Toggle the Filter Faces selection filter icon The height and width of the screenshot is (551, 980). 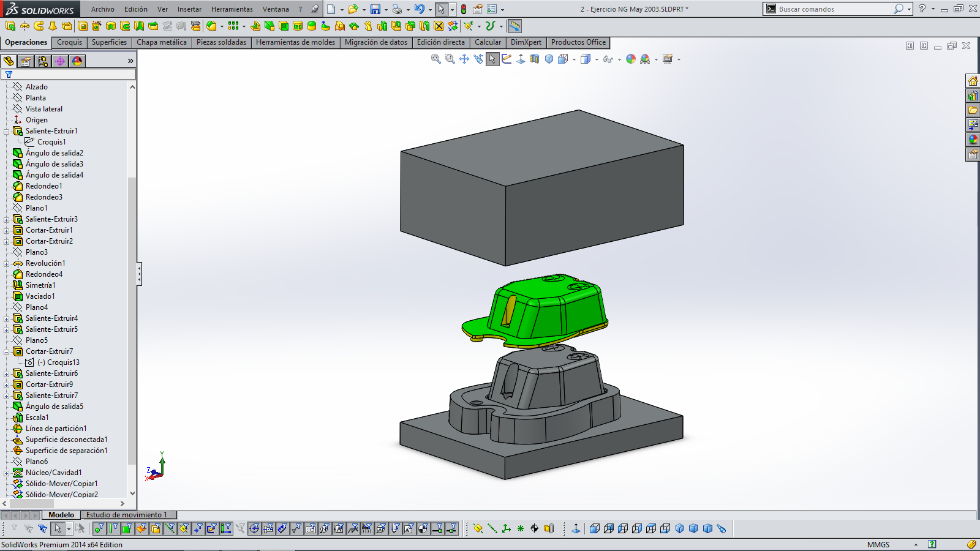coord(127,528)
